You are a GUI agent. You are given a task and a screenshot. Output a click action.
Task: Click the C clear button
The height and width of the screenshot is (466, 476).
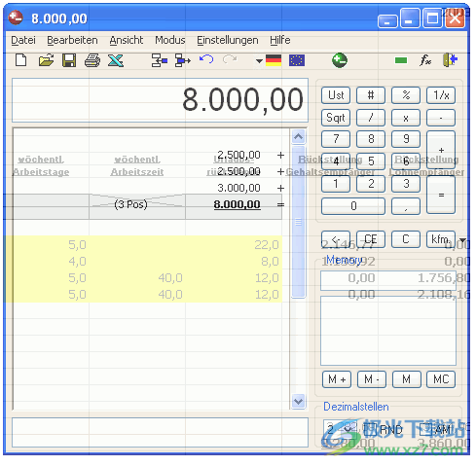coord(406,239)
